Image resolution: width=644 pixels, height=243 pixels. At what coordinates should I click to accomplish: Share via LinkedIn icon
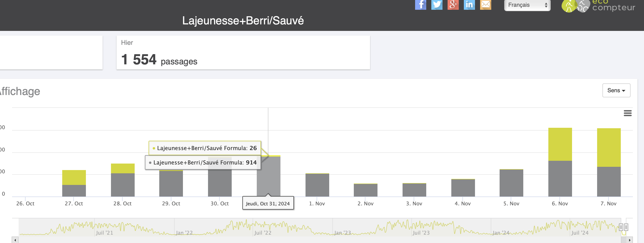tap(469, 5)
